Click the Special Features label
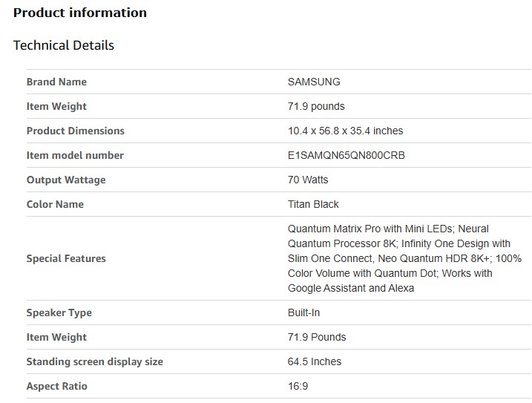The height and width of the screenshot is (403, 532). pos(66,258)
